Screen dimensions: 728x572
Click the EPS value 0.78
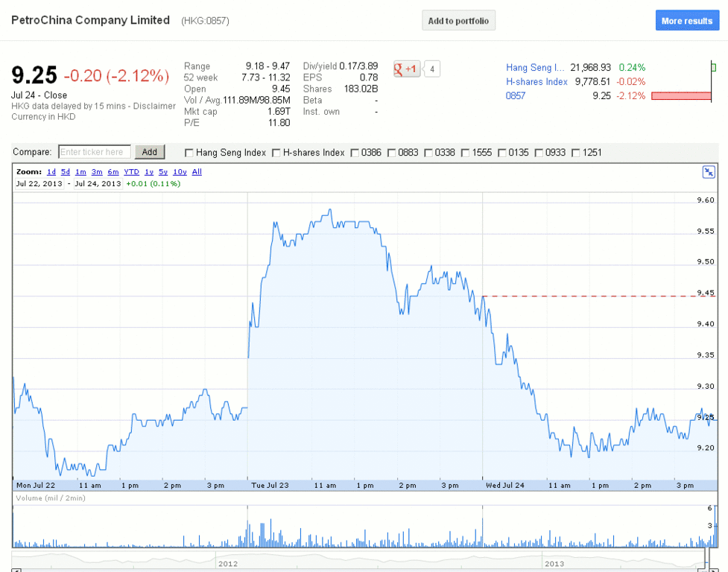click(369, 77)
